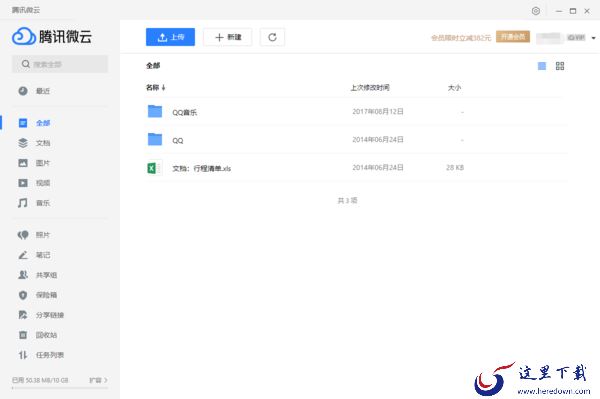Click the gold open membership button
The height and width of the screenshot is (399, 600).
click(513, 37)
